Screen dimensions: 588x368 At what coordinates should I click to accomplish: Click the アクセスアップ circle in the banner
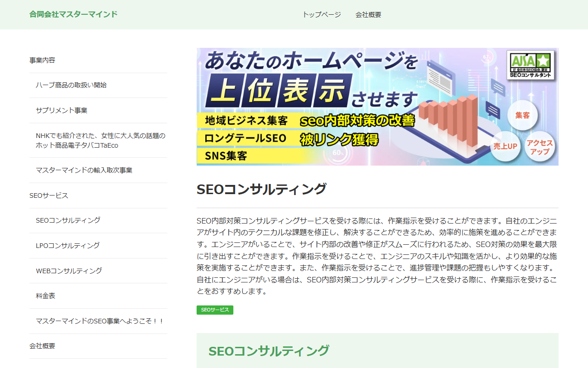click(540, 147)
